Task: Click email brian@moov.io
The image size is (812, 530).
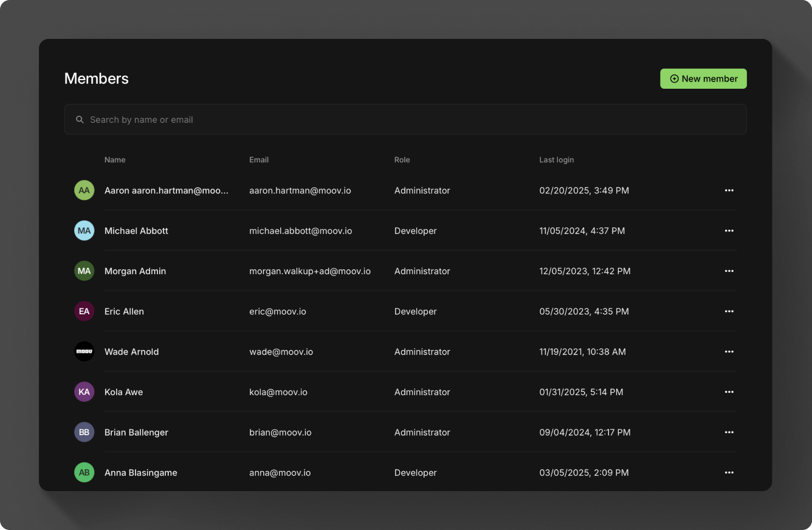Action: click(x=280, y=432)
